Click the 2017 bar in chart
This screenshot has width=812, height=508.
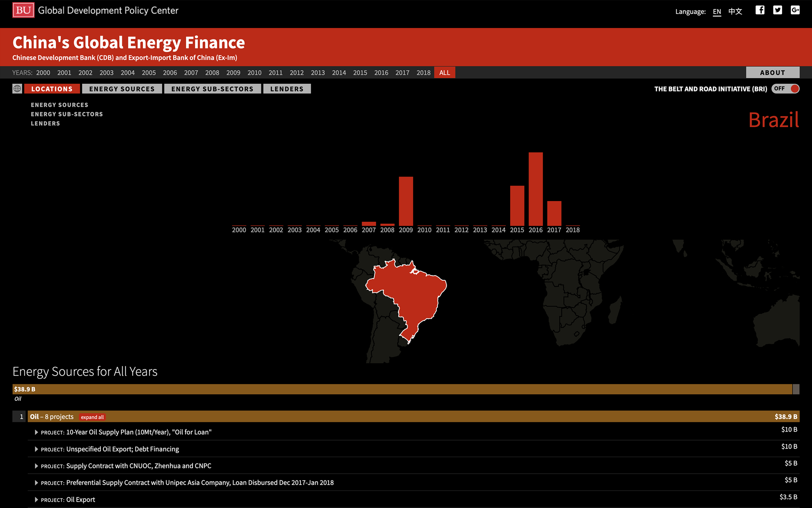pos(554,213)
